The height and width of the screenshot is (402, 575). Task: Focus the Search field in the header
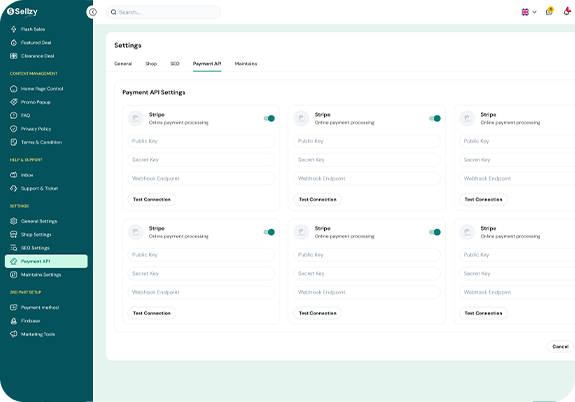[164, 12]
